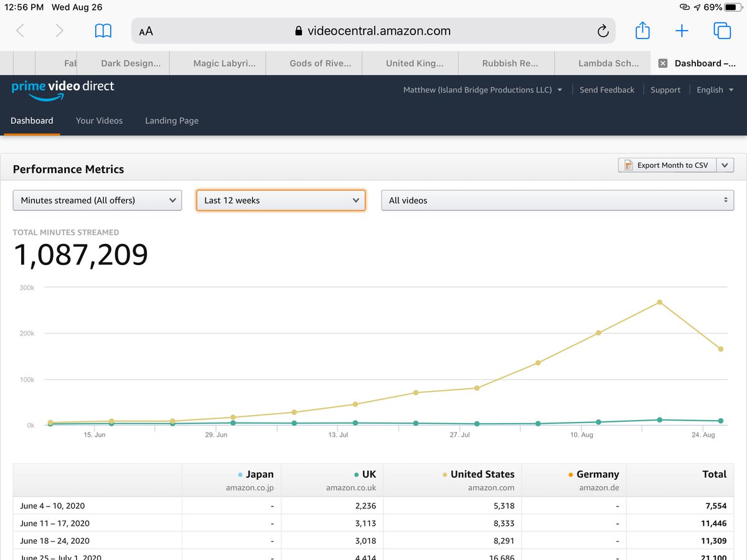The height and width of the screenshot is (560, 747).
Task: Click UK value 2,236
Action: 365,506
